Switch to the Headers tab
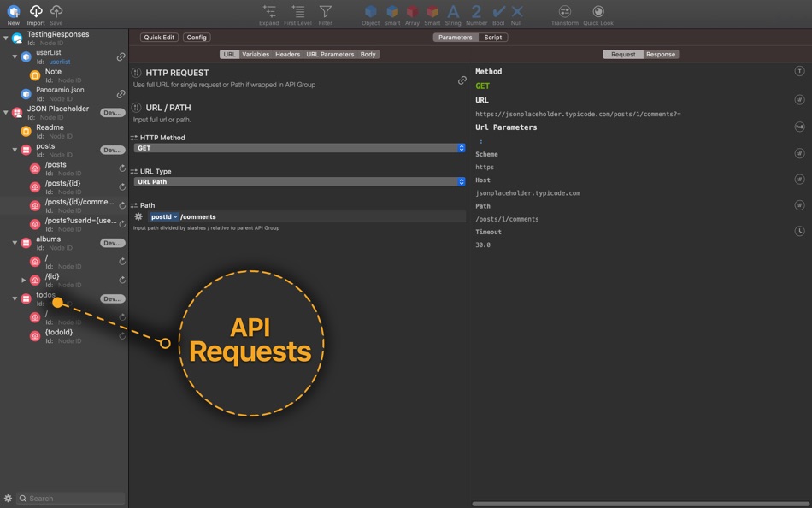 (287, 55)
